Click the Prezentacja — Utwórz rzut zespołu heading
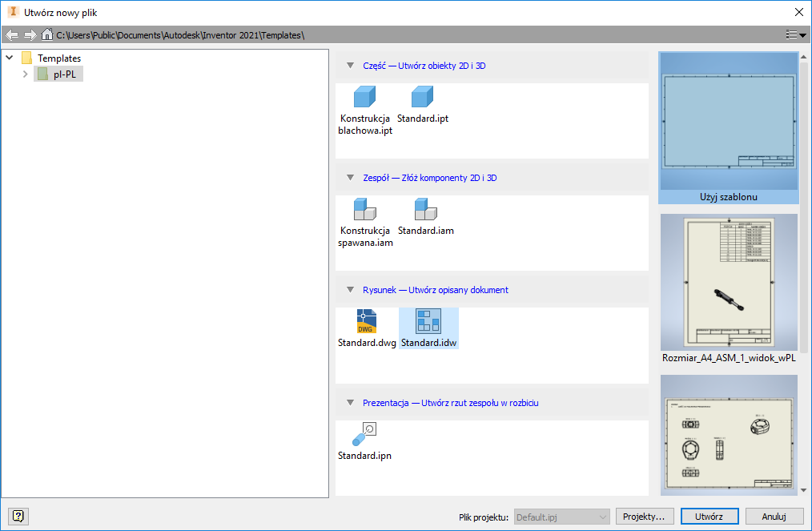 [451, 403]
